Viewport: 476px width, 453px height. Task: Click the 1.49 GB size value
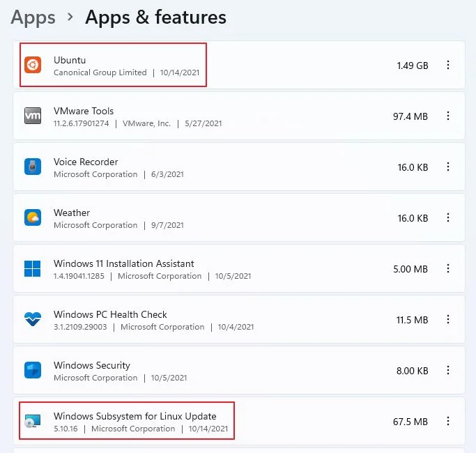413,66
